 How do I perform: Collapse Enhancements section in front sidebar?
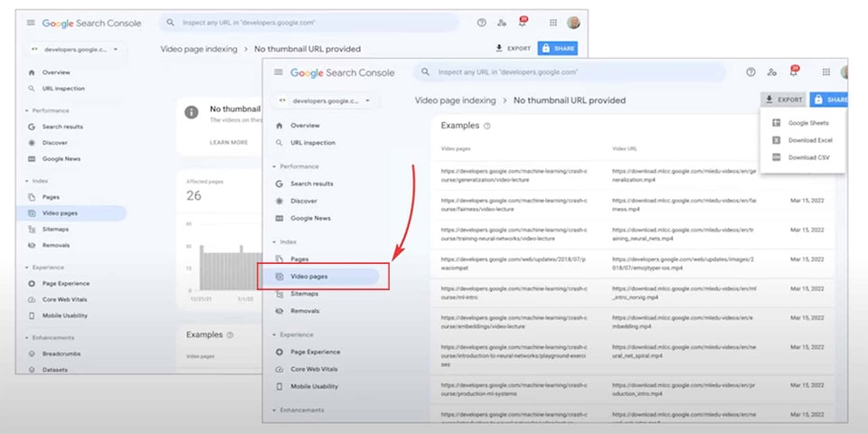274,410
